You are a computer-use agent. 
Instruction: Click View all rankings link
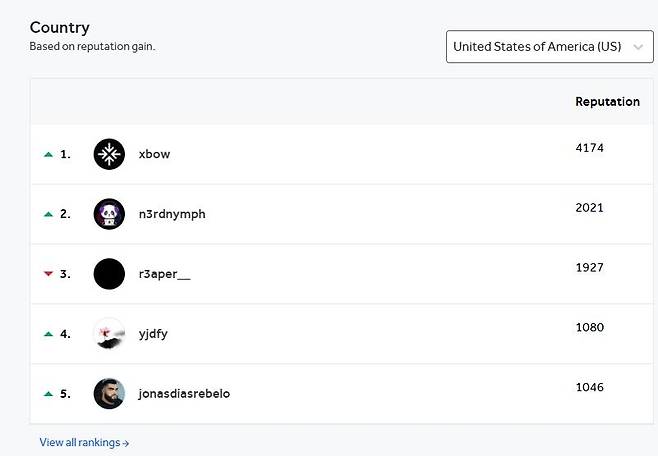84,442
